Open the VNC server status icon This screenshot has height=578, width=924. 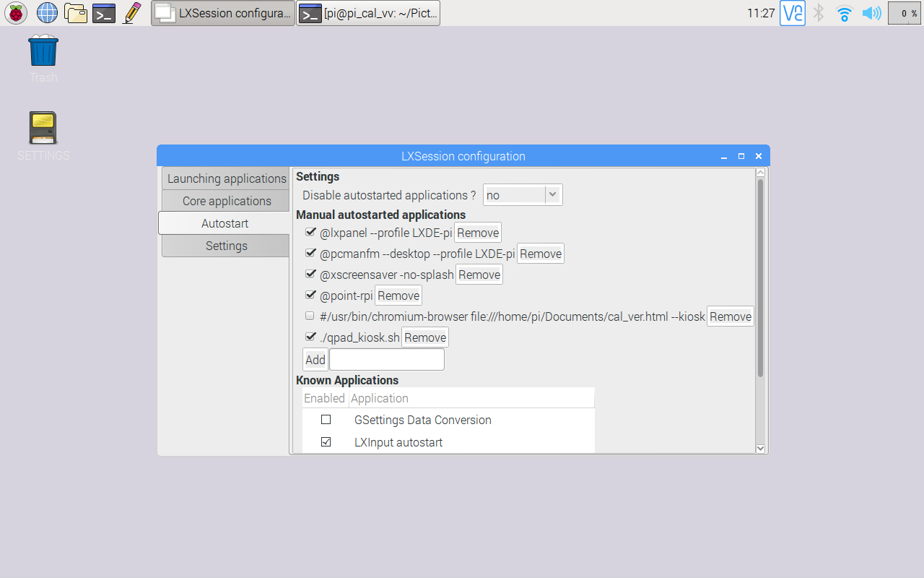click(792, 12)
